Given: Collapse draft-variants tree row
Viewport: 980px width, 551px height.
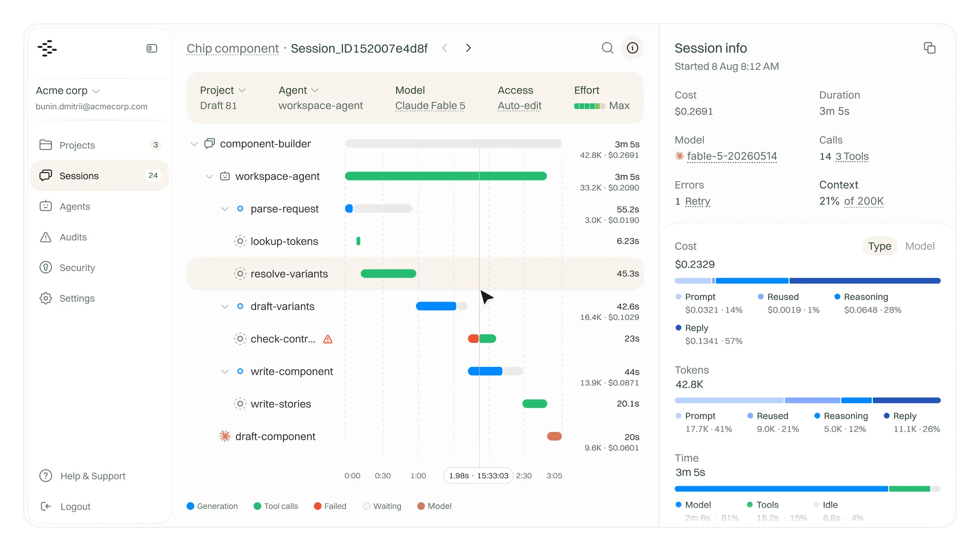Looking at the screenshot, I should click(225, 307).
